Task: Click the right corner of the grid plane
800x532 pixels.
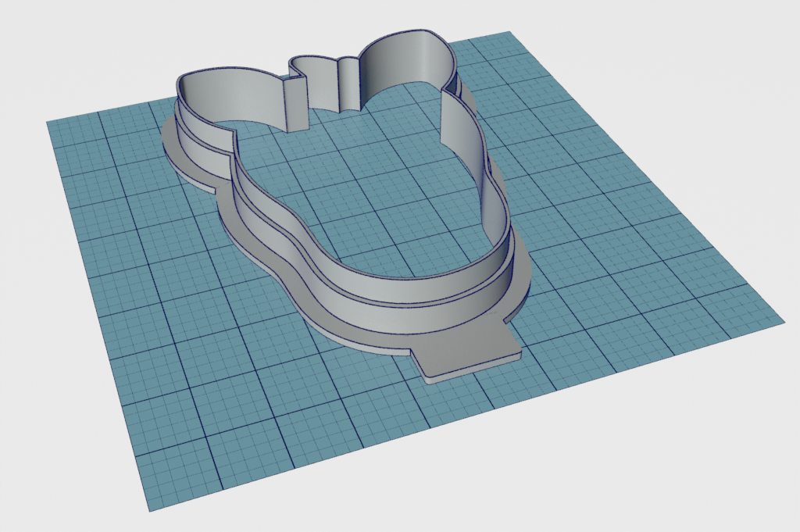Action: click(x=782, y=320)
